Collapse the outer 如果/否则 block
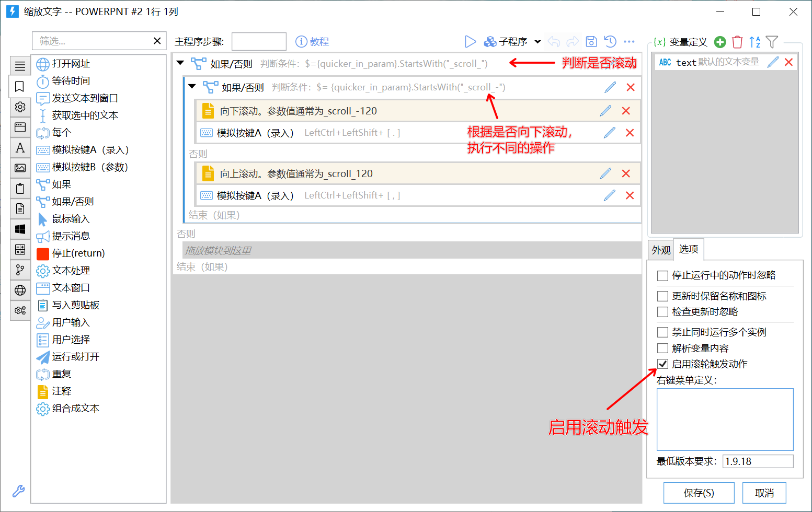This screenshot has height=512, width=812. pyautogui.click(x=180, y=63)
